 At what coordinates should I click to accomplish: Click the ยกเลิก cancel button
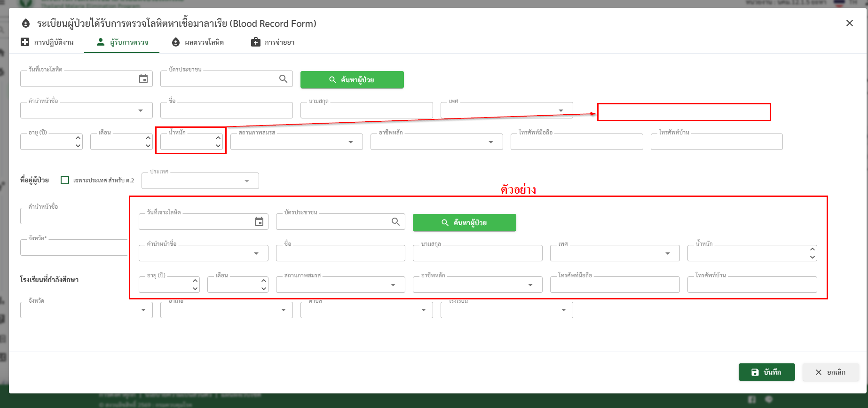830,372
